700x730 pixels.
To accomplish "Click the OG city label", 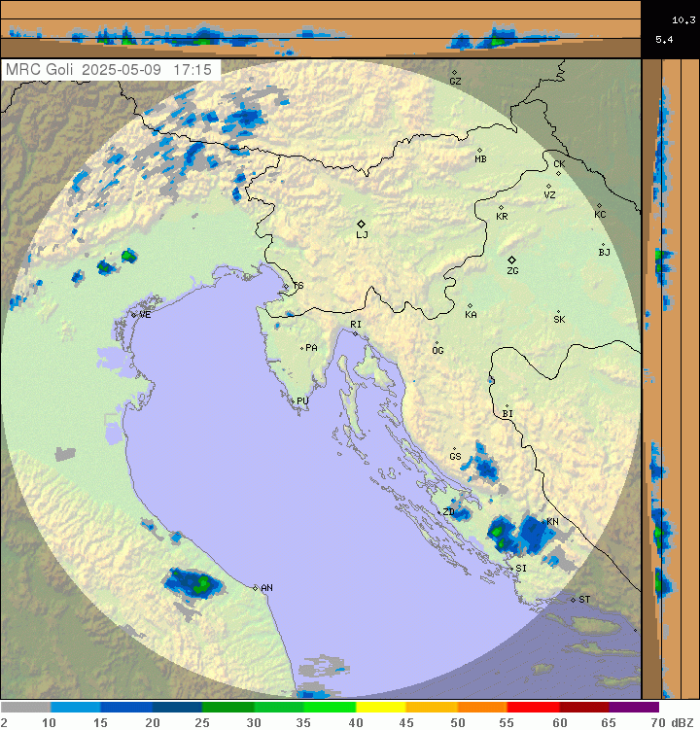I will (437, 351).
